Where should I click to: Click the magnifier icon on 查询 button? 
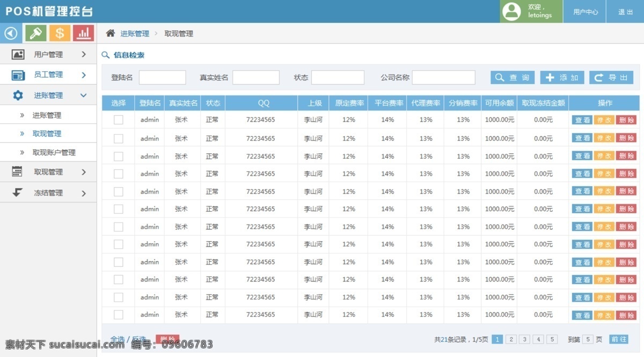pos(500,78)
